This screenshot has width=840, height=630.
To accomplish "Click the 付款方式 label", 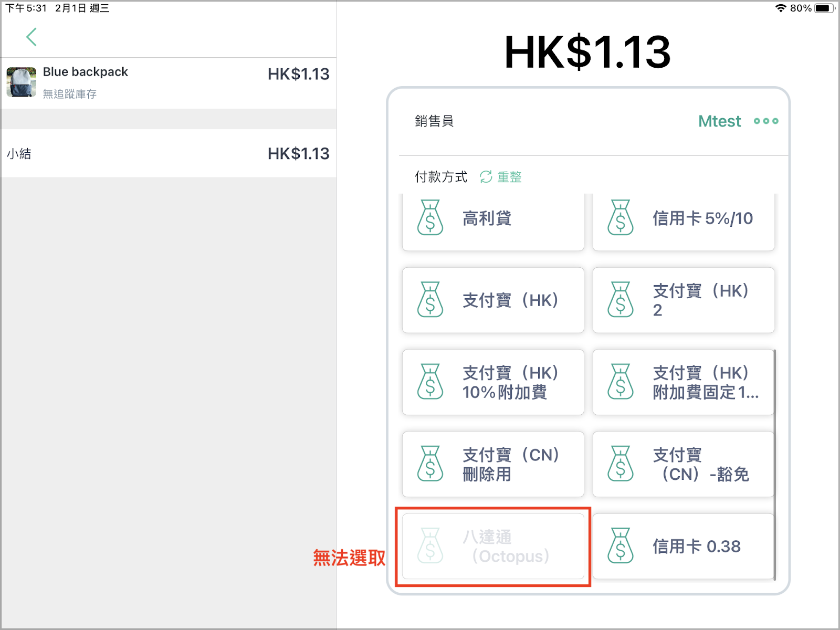I will (441, 177).
